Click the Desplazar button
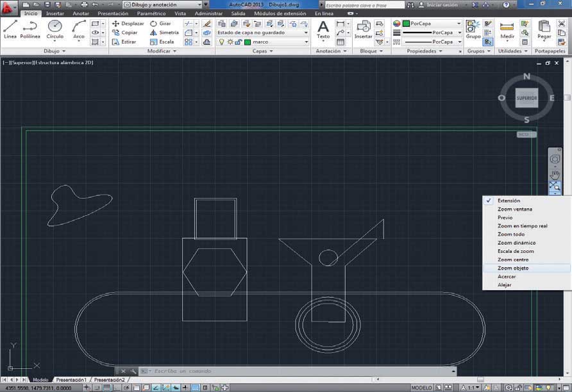 click(x=128, y=23)
